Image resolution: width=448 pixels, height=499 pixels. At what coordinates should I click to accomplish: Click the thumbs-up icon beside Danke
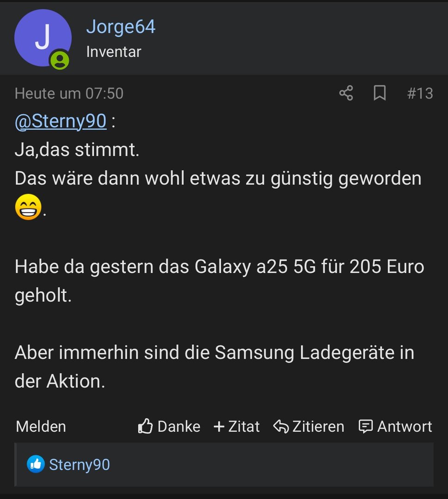[x=145, y=426]
